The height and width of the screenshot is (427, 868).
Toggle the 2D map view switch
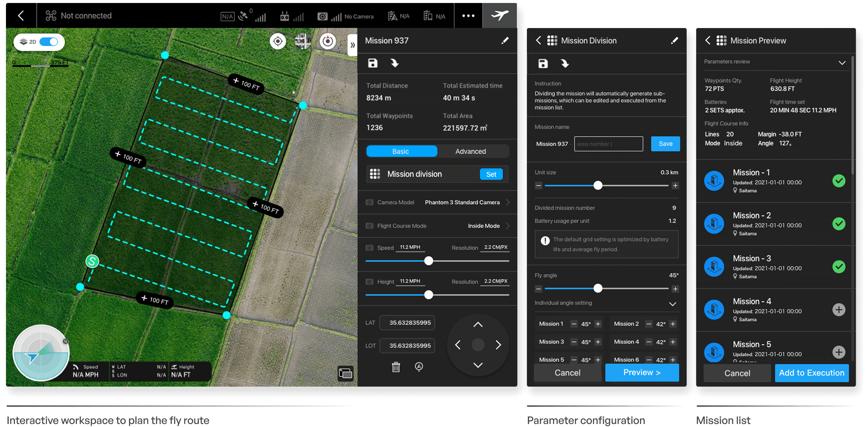tap(49, 42)
